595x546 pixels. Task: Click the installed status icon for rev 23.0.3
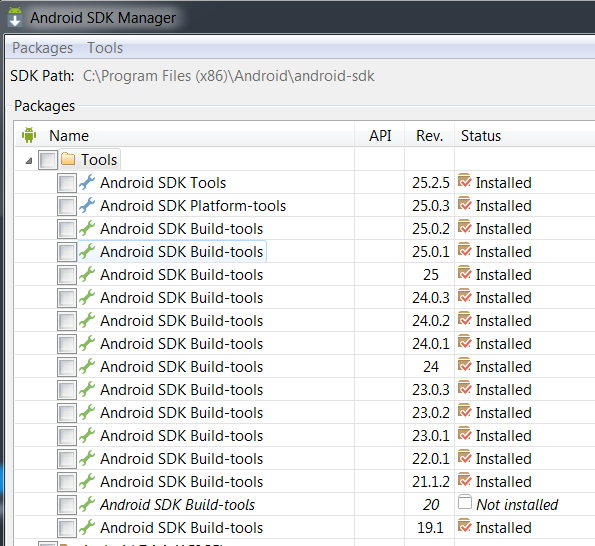tap(464, 388)
